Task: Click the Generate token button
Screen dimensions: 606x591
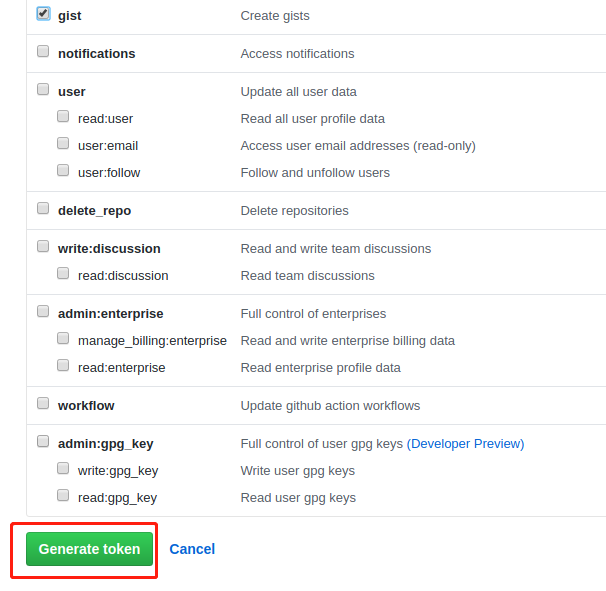Action: [x=89, y=549]
